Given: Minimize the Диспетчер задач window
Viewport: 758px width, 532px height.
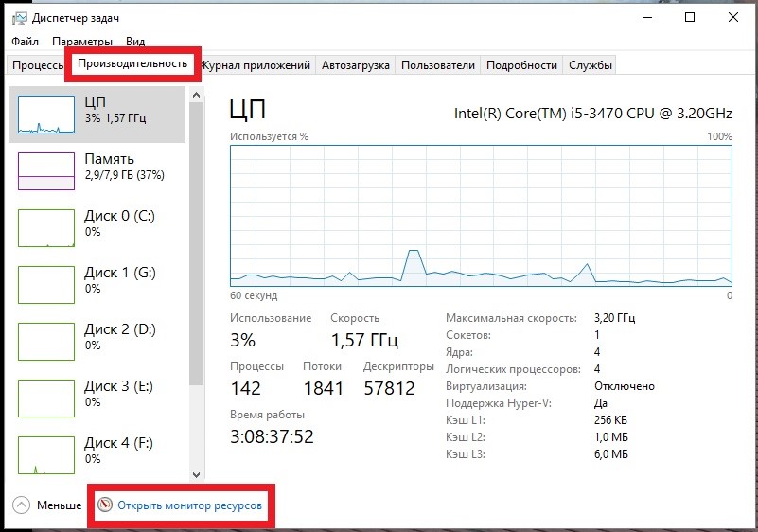Looking at the screenshot, I should (x=647, y=18).
